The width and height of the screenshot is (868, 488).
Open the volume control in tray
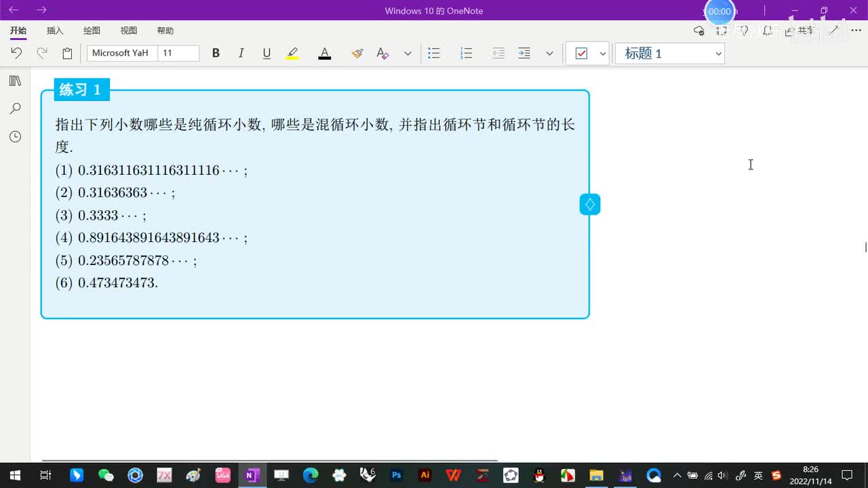tap(723, 475)
